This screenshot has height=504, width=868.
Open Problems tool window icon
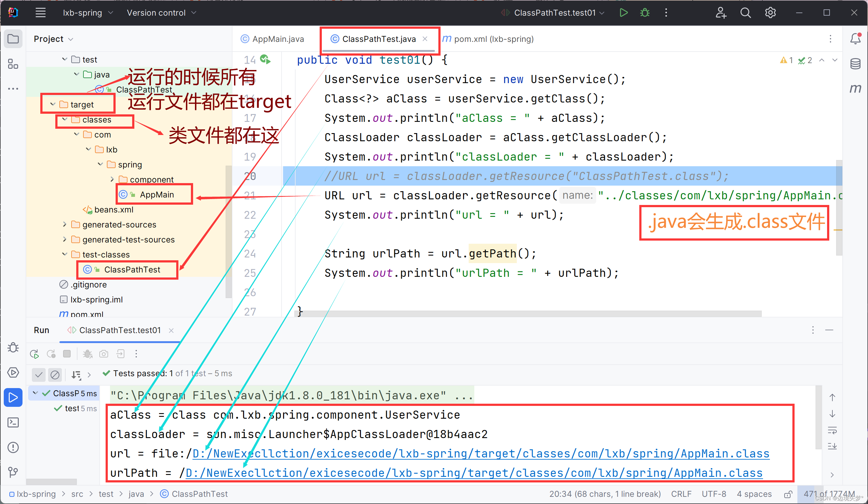coord(13,447)
